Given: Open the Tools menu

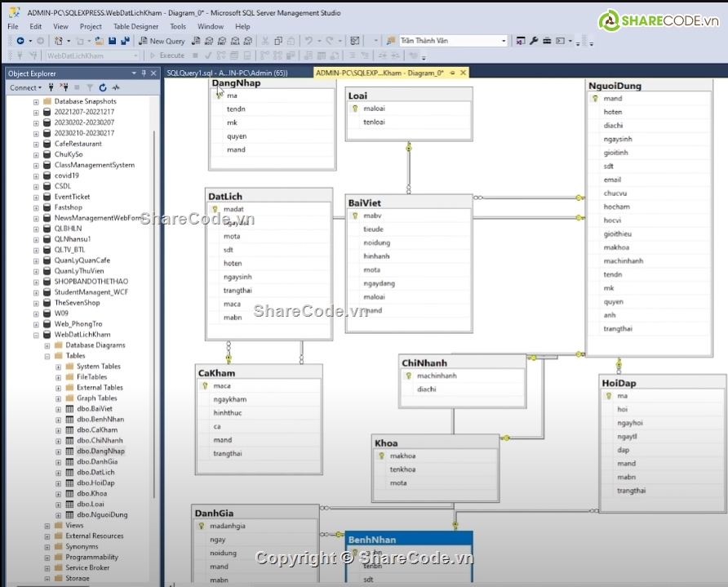Looking at the screenshot, I should (178, 26).
